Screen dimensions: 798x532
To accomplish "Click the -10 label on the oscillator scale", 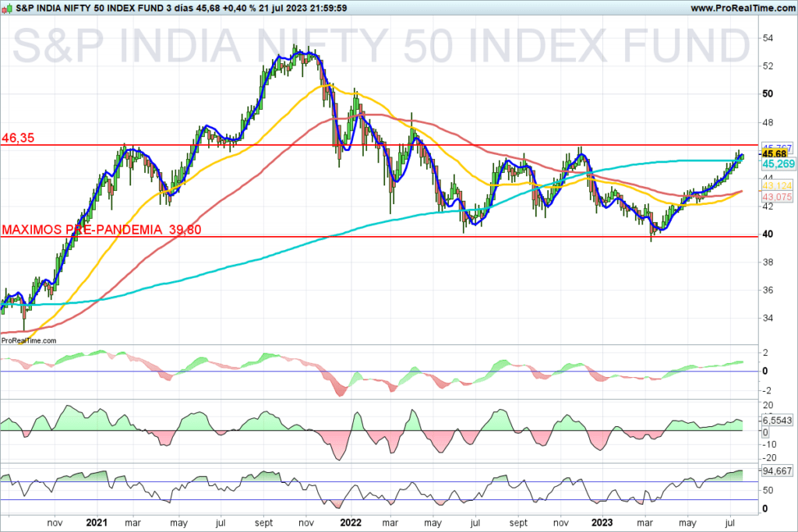I will click(x=769, y=445).
